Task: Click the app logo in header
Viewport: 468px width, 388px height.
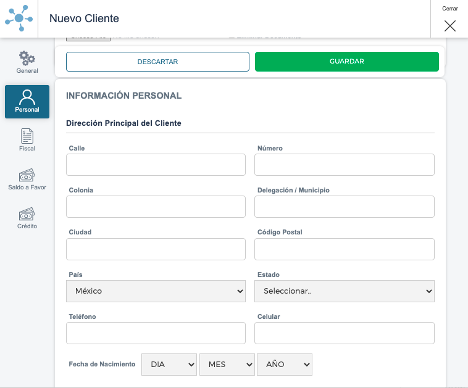Action: point(19,18)
